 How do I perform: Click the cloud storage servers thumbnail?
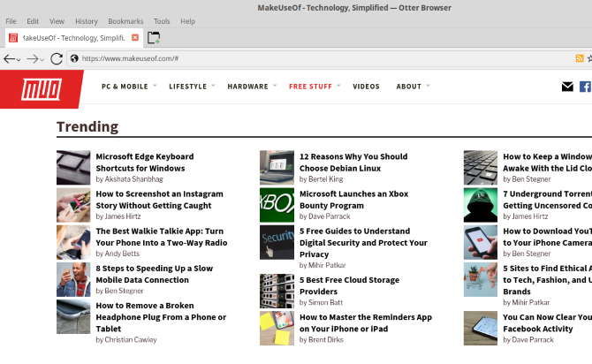277,292
